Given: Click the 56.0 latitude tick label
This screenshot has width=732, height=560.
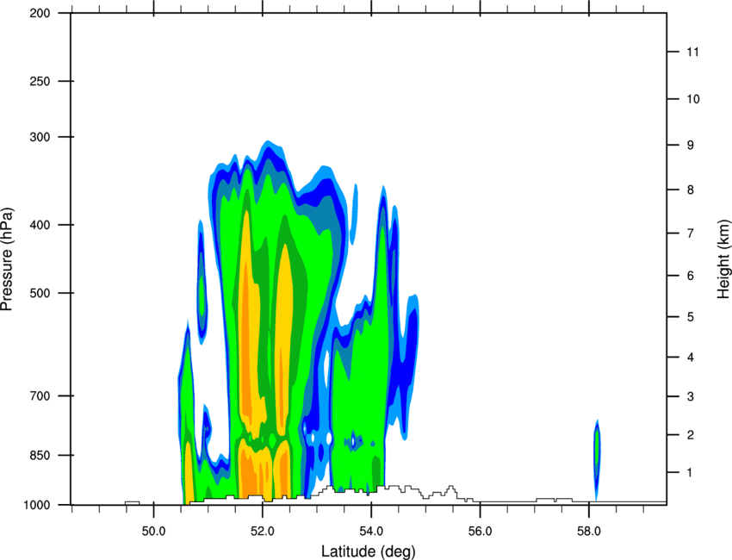Looking at the screenshot, I should click(x=481, y=532).
